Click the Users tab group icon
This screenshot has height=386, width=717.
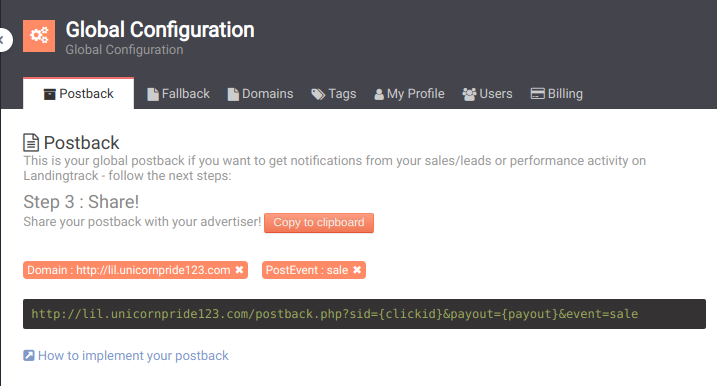click(x=469, y=94)
